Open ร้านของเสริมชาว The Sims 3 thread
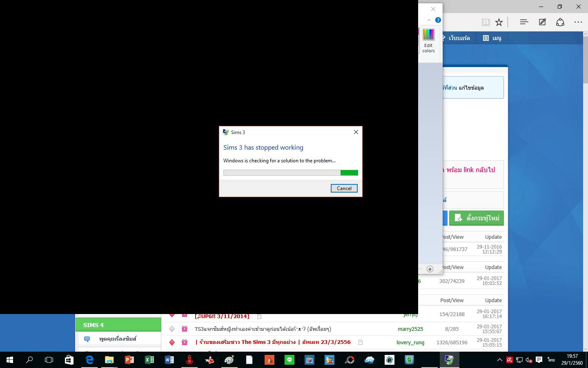Viewport: 588px width, 368px height. coord(273,342)
